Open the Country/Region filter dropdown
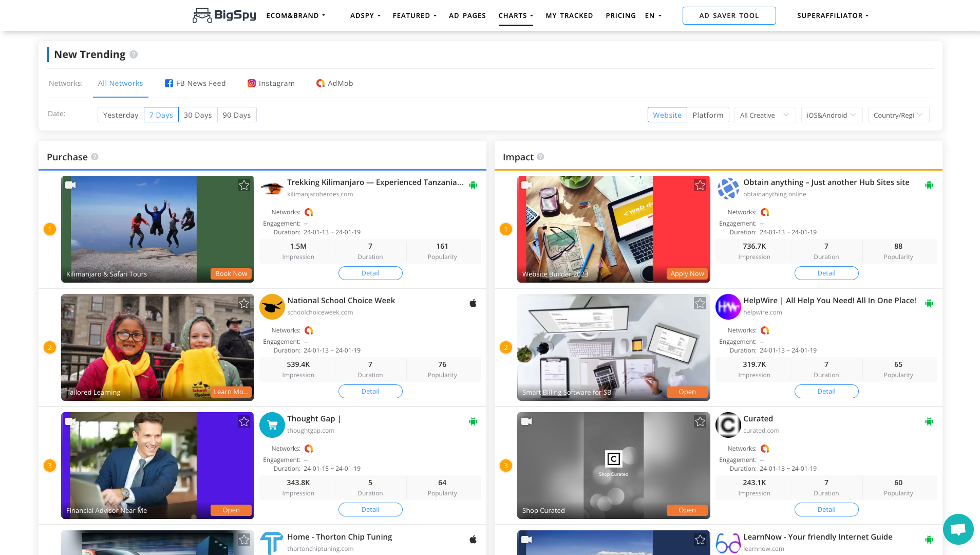This screenshot has height=555, width=980. pyautogui.click(x=898, y=115)
